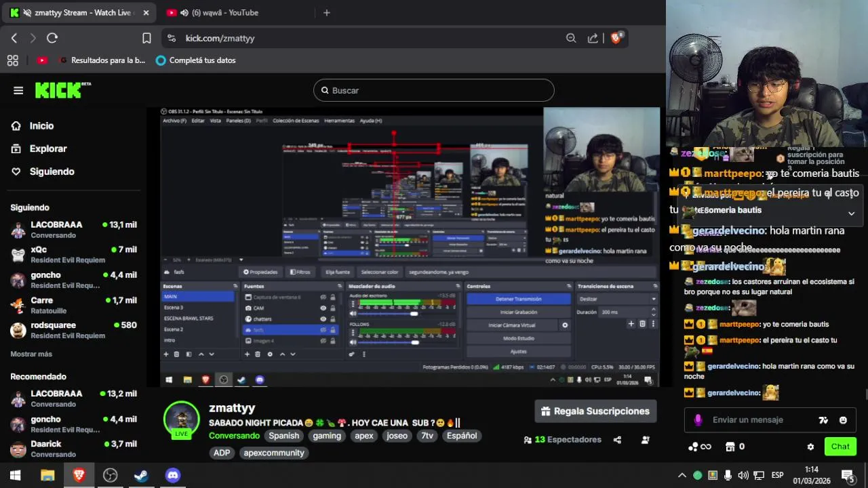Open YouTube bookmark icon in bookmarks bar

coord(42,60)
